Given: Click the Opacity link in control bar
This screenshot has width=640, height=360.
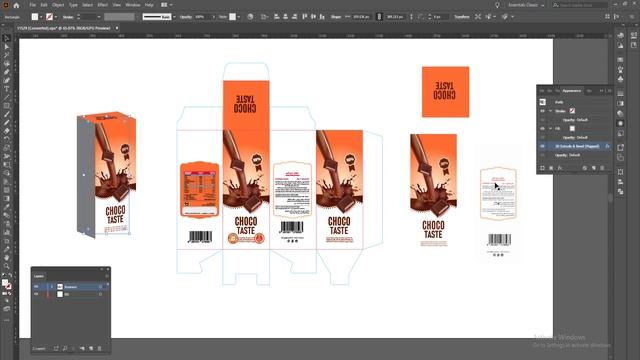Looking at the screenshot, I should coord(186,17).
